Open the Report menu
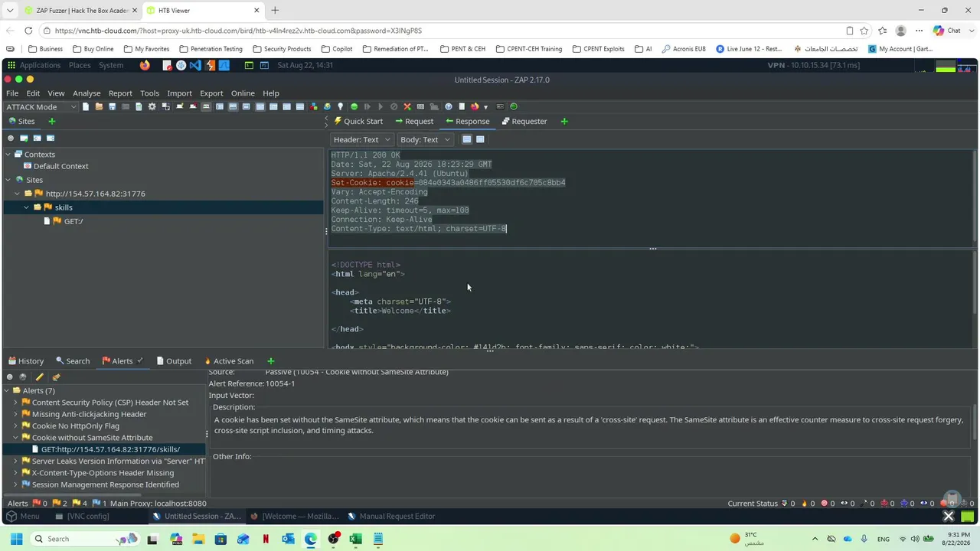 coord(120,93)
